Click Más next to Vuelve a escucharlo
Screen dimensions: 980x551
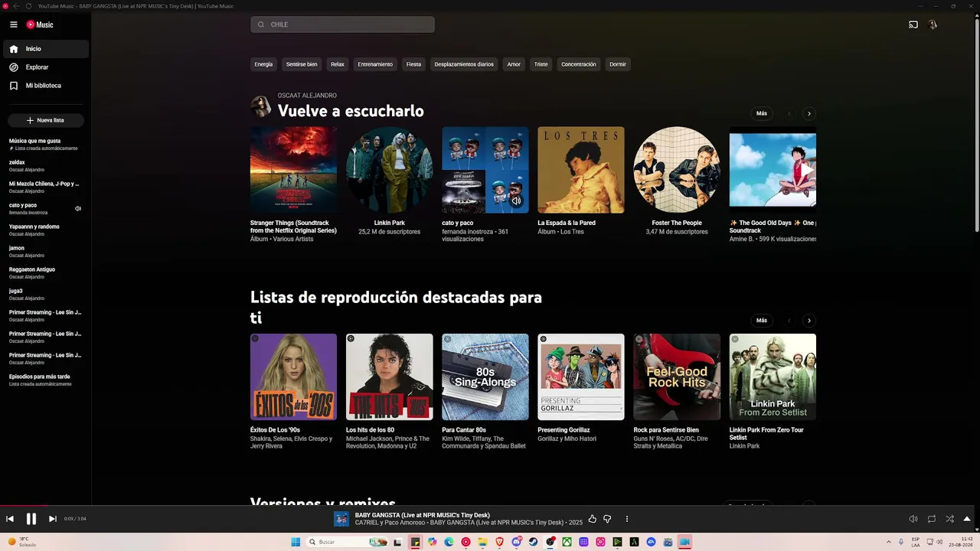[762, 113]
